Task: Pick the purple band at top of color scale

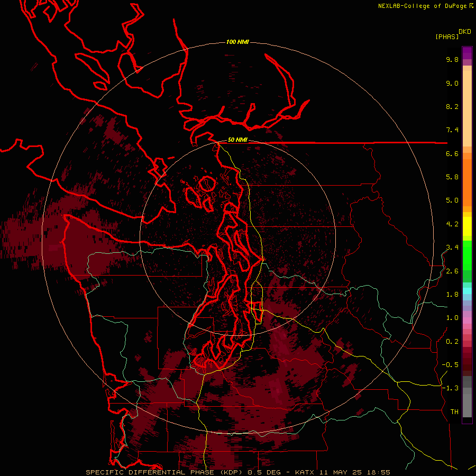Action: tap(467, 53)
